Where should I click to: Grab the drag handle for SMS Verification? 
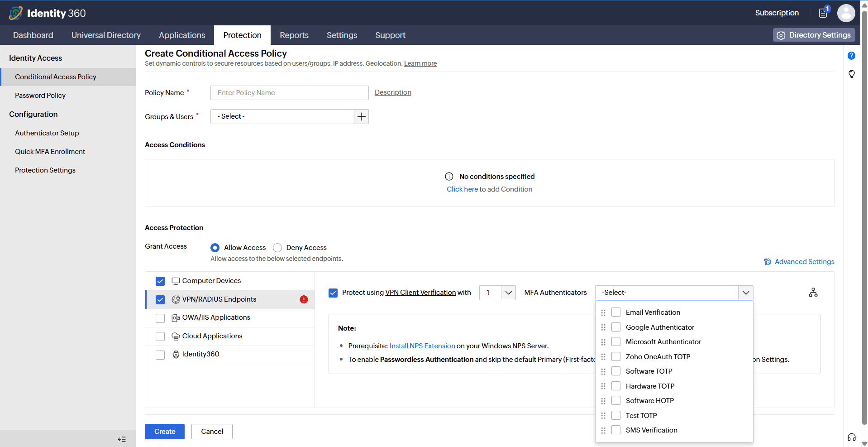(x=603, y=430)
